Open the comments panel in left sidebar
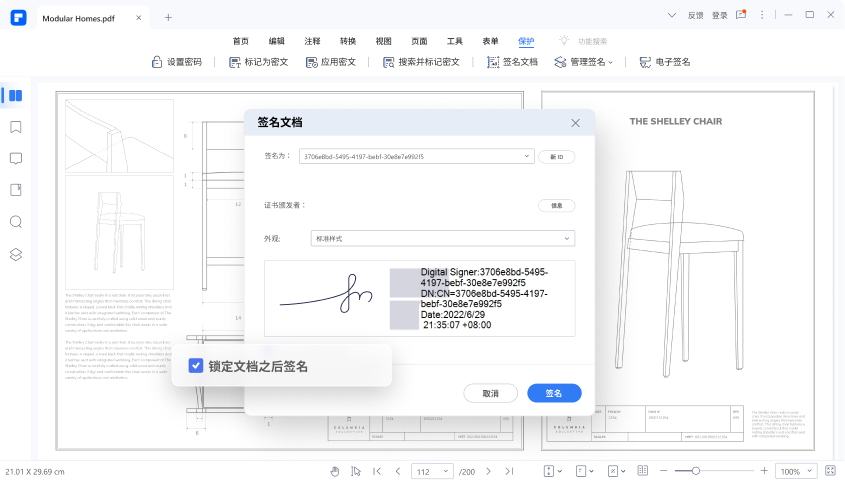Screen dimensions: 845x482 15,158
